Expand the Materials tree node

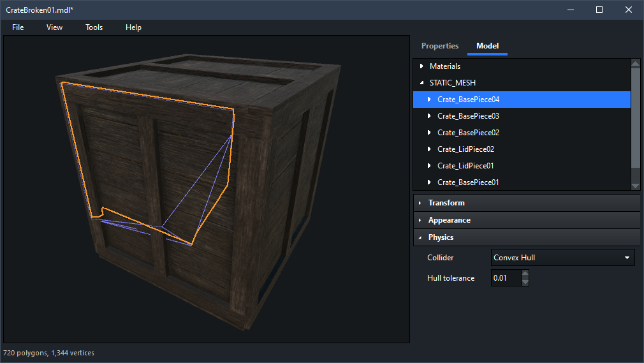click(x=421, y=66)
